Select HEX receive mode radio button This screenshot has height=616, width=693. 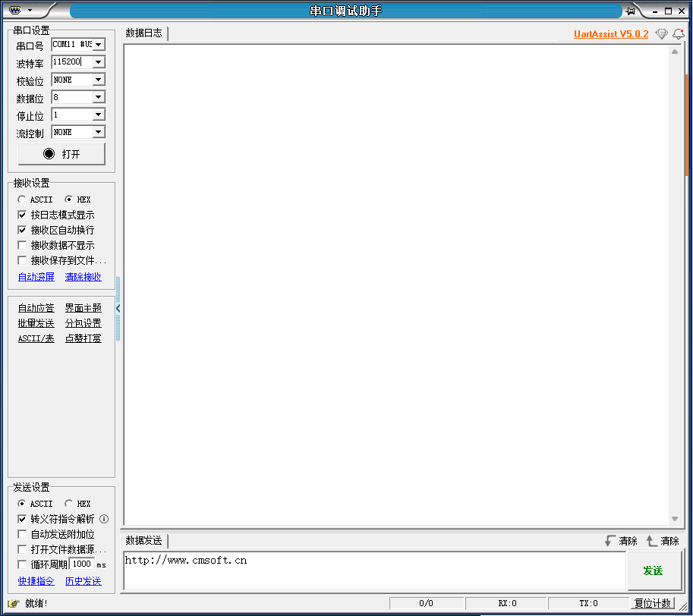(x=68, y=200)
